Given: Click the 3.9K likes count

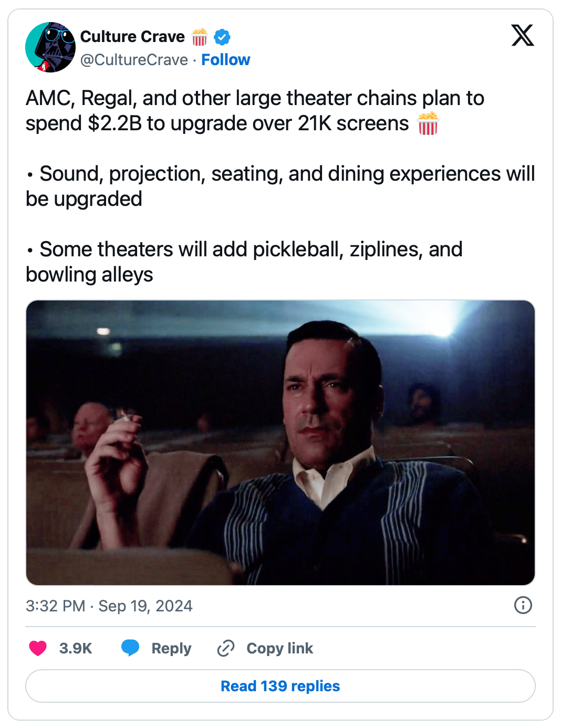Looking at the screenshot, I should (x=76, y=648).
